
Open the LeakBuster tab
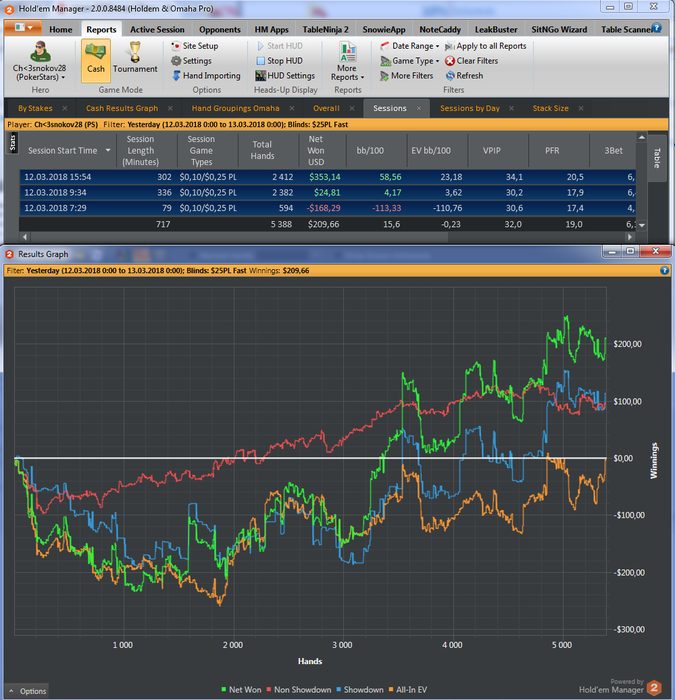[x=496, y=29]
